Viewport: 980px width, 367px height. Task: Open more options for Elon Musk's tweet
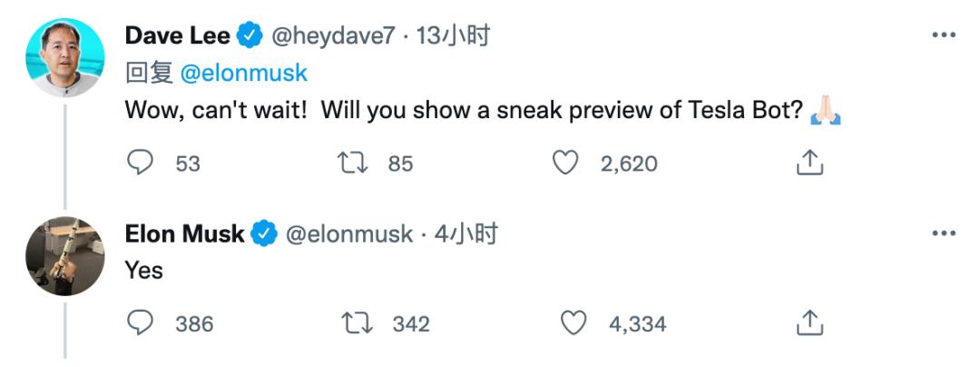(x=944, y=233)
